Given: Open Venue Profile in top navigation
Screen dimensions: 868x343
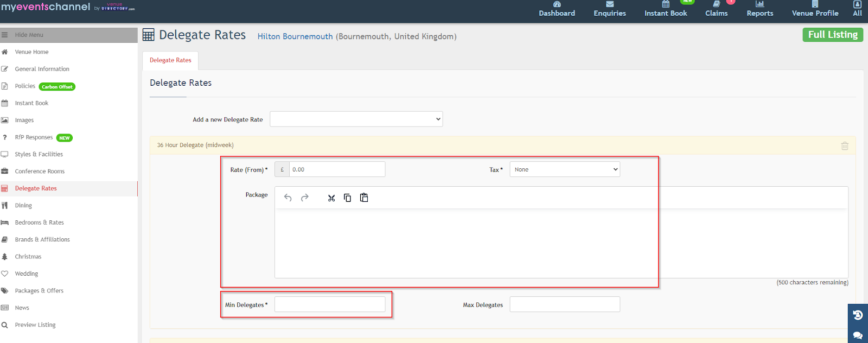Looking at the screenshot, I should coord(815,9).
